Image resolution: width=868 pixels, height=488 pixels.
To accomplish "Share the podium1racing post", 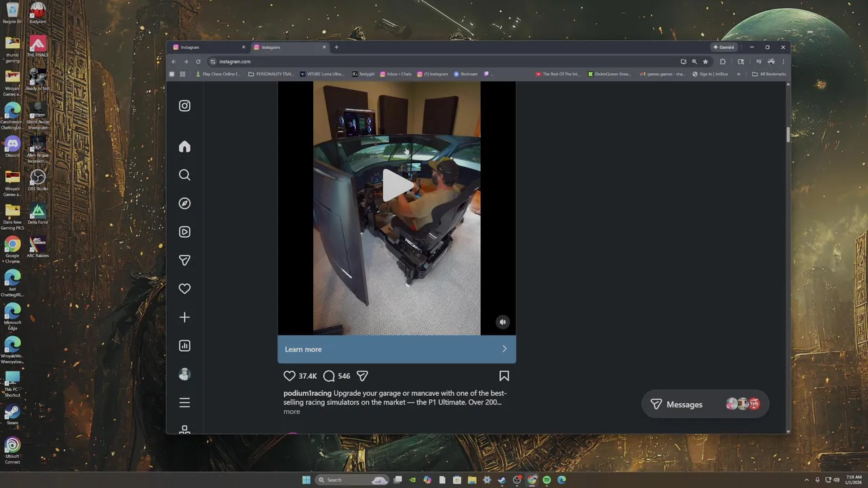I will (x=362, y=376).
